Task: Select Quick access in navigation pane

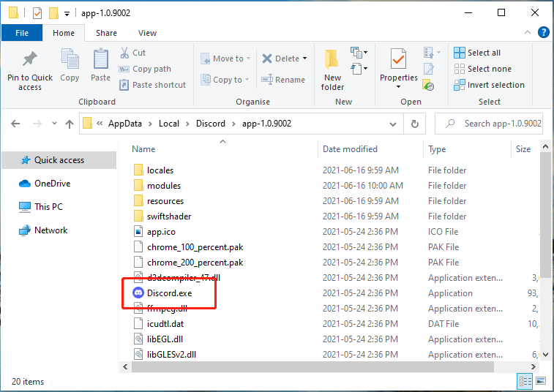Action: pos(59,160)
